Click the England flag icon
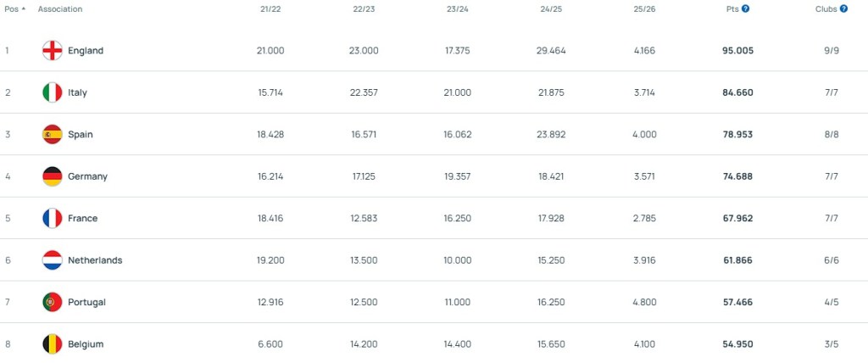 [x=53, y=51]
